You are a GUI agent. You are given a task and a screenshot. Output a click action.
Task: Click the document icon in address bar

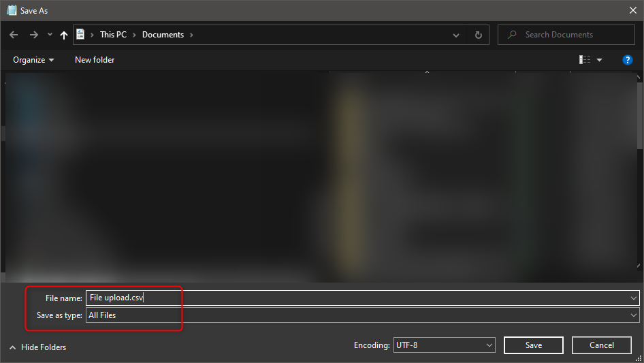pyautogui.click(x=80, y=35)
